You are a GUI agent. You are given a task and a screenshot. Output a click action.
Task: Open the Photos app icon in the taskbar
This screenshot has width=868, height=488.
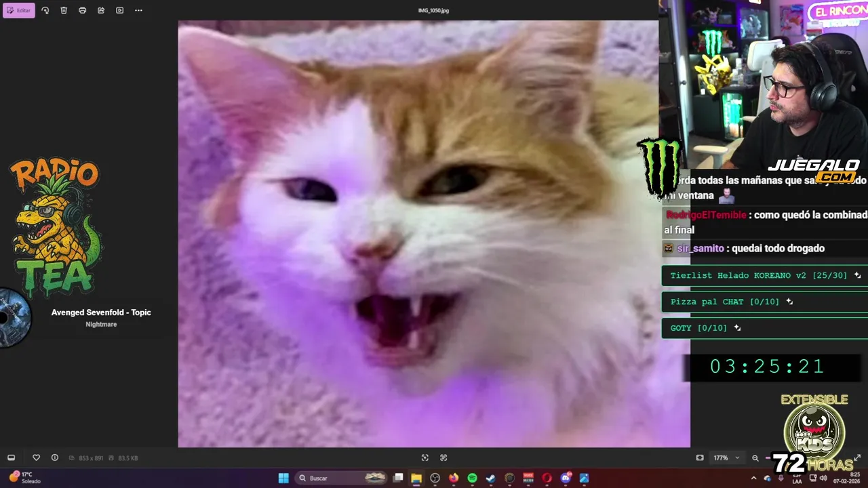[x=584, y=478]
